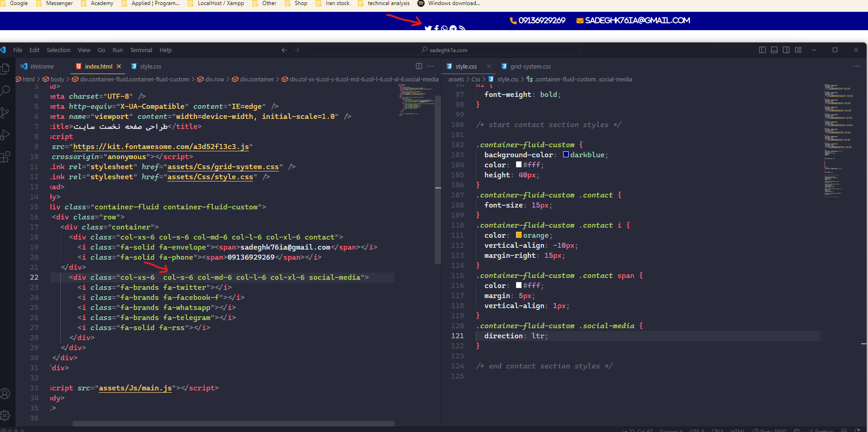This screenshot has height=432, width=868.
Task: Click the sadeghk1a.com command center search
Action: coord(443,50)
